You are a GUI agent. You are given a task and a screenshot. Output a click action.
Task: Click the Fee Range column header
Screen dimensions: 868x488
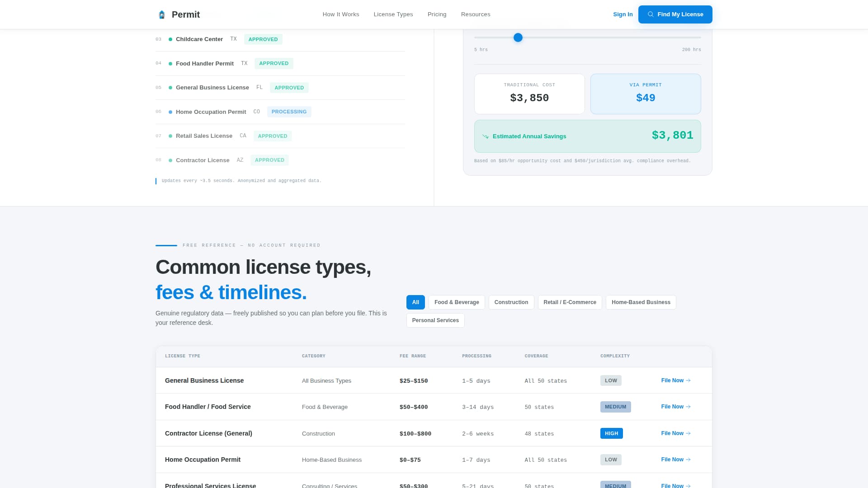[x=413, y=356]
